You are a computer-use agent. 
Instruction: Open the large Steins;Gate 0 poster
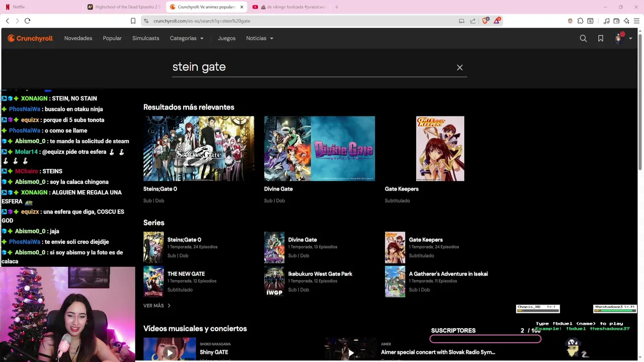199,148
